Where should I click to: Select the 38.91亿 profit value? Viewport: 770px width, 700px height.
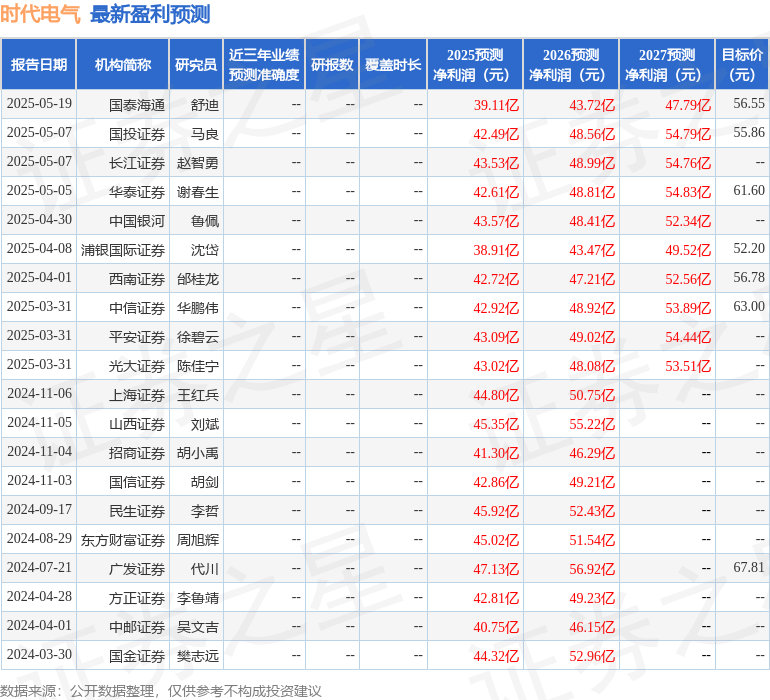[496, 250]
